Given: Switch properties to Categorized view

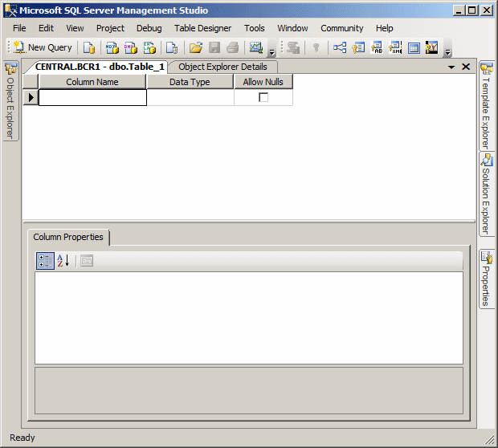Looking at the screenshot, I should pyautogui.click(x=46, y=261).
